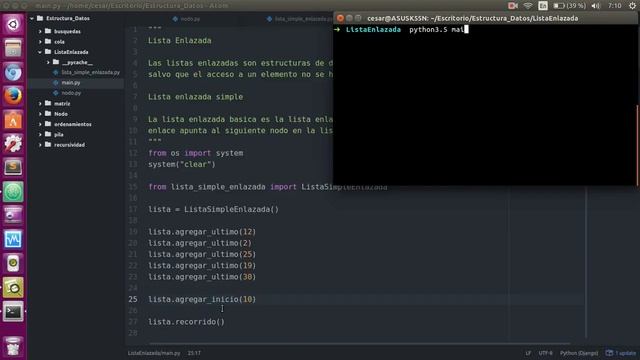
Task: Open the system power gear menu
Action: [632, 6]
